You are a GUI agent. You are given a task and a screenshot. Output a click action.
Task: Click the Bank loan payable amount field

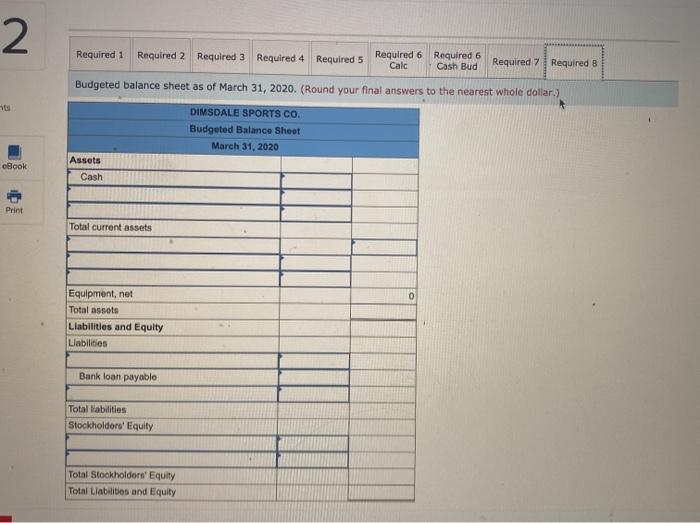314,378
